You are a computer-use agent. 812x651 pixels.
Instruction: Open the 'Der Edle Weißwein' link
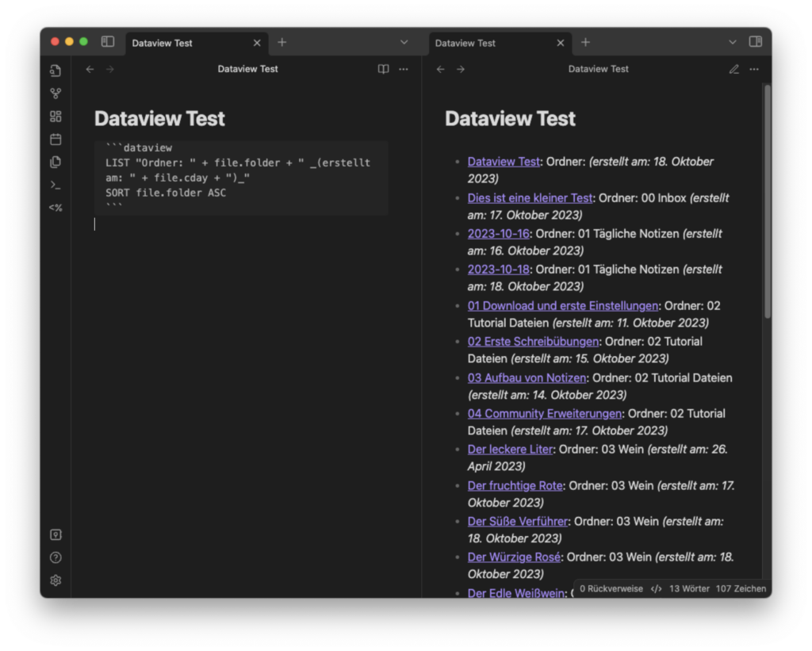pyautogui.click(x=515, y=593)
